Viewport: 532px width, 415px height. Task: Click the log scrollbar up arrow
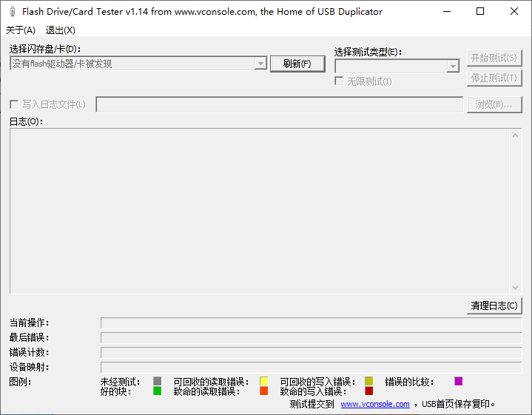click(x=515, y=135)
